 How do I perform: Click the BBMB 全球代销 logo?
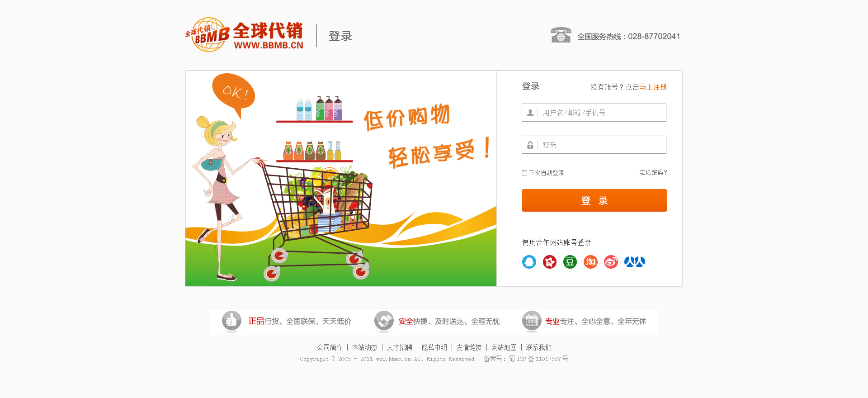(x=244, y=35)
